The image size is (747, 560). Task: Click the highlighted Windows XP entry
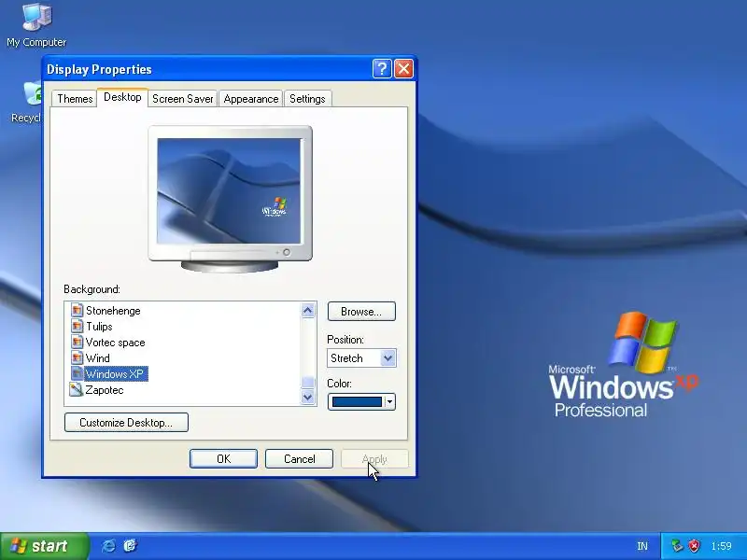(x=116, y=374)
